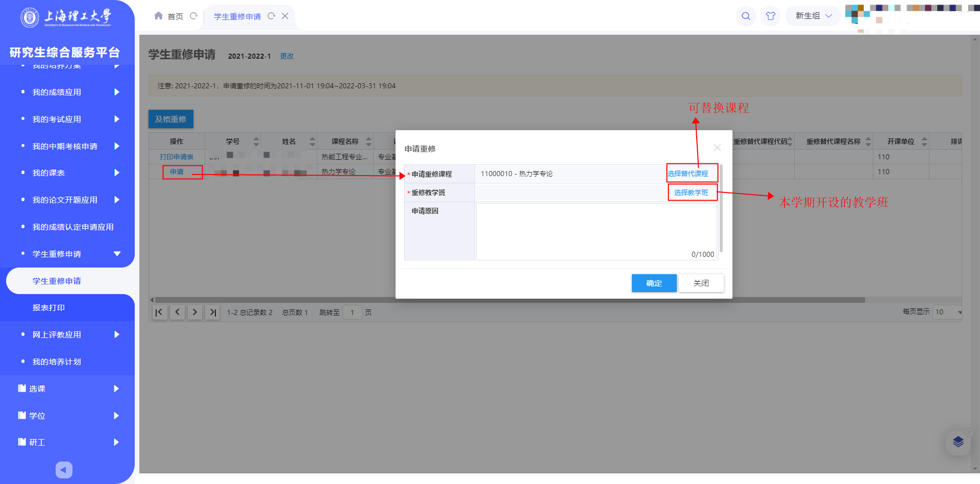Open the theme shirt icon

click(x=770, y=16)
